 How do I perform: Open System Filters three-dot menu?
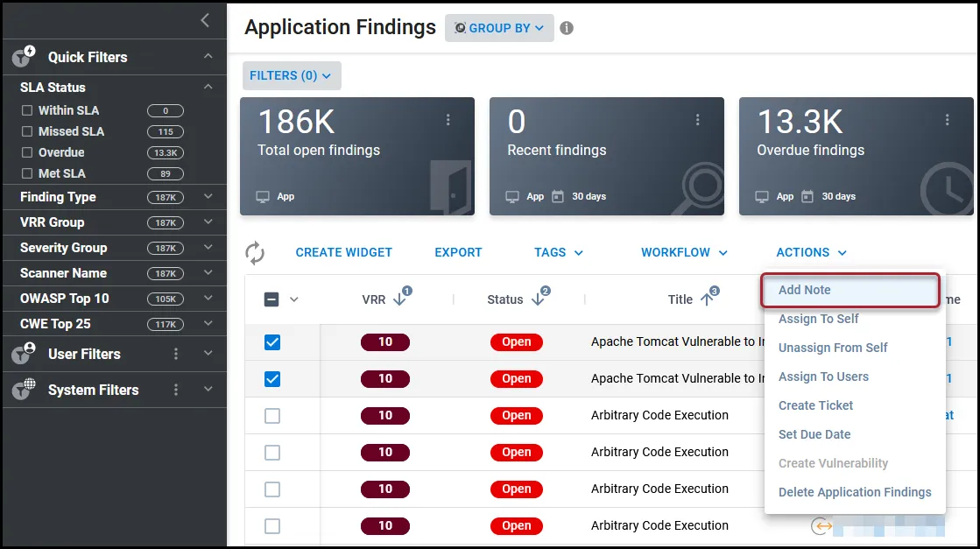point(176,390)
